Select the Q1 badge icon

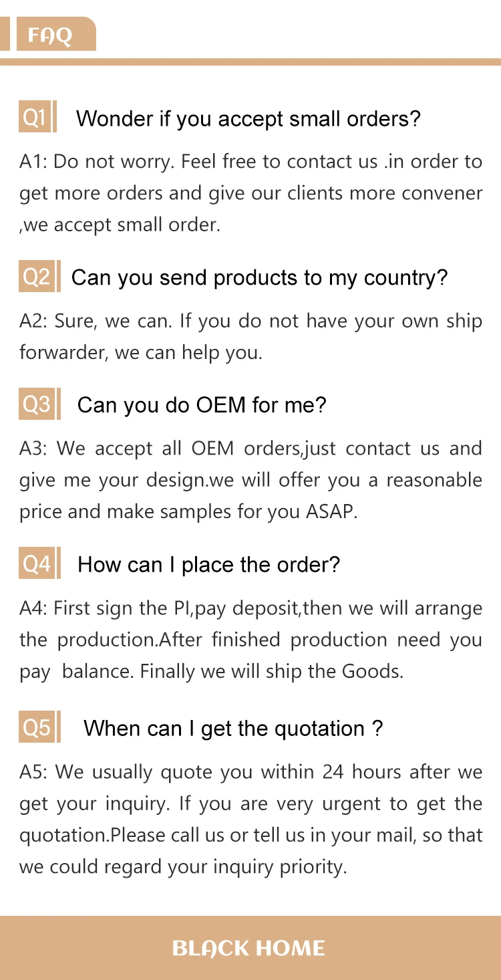pos(35,118)
